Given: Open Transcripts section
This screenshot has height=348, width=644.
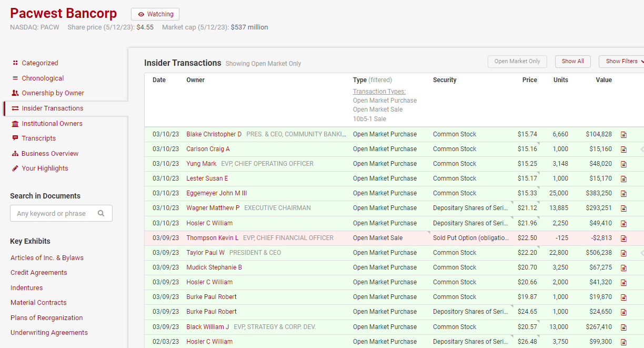Looking at the screenshot, I should click(38, 138).
